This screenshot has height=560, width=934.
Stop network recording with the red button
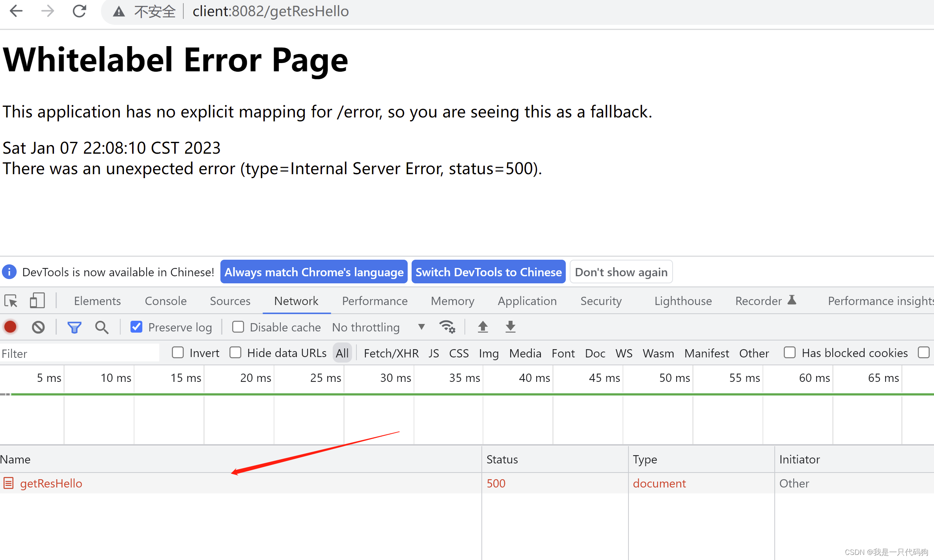pyautogui.click(x=11, y=327)
